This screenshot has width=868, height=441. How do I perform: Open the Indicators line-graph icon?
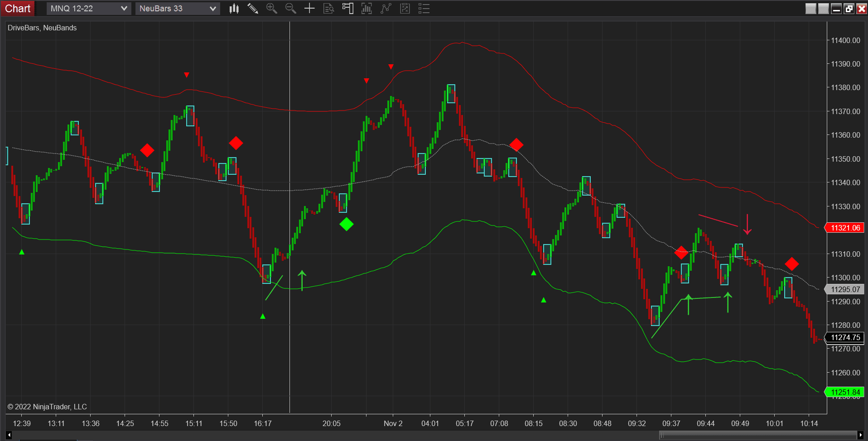point(386,8)
